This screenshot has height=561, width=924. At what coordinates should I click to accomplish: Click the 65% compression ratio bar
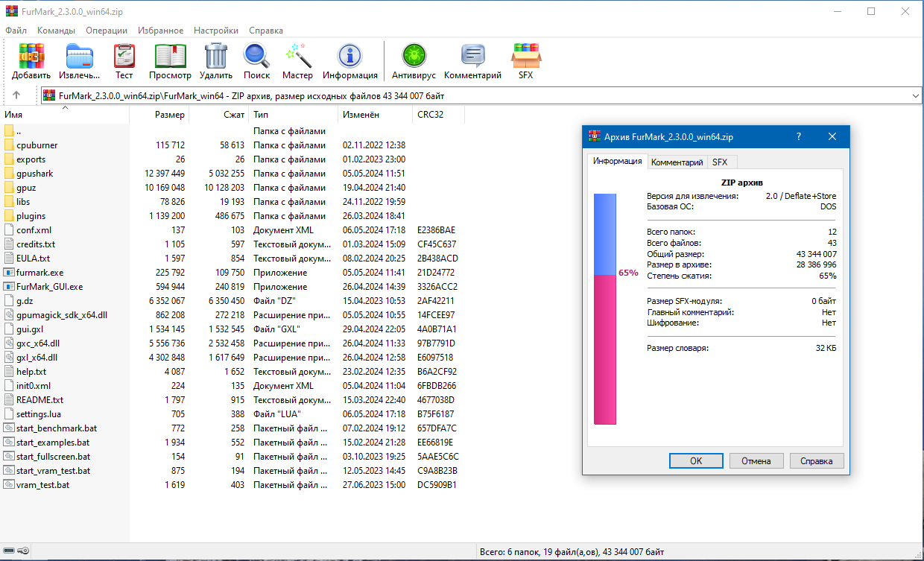(x=605, y=309)
